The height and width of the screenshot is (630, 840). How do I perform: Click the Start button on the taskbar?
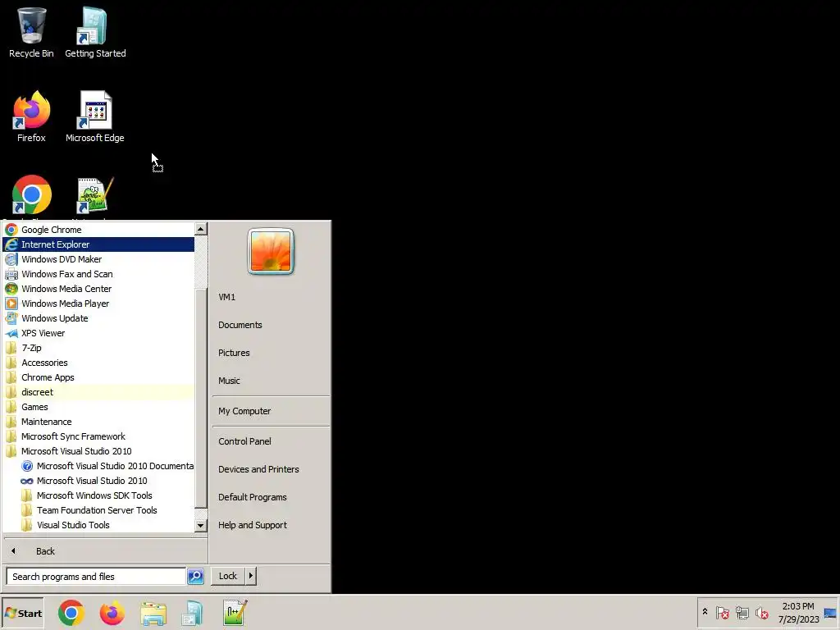(23, 614)
